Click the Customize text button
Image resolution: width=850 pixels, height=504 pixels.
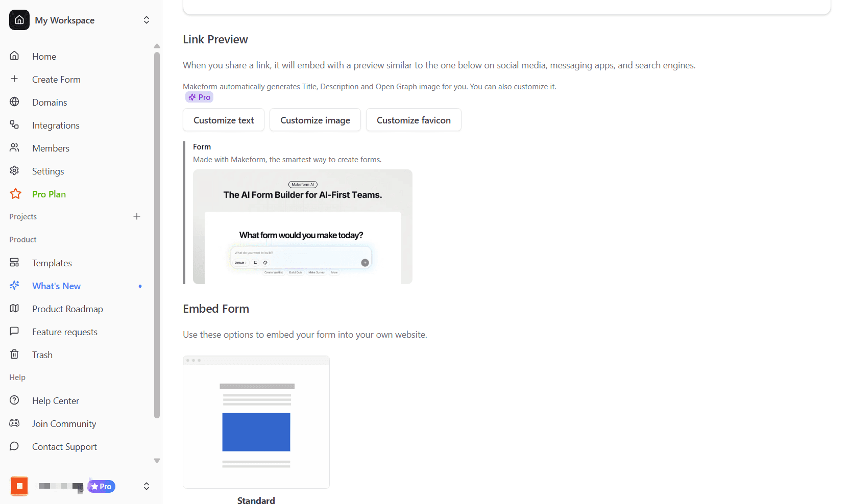pyautogui.click(x=223, y=119)
